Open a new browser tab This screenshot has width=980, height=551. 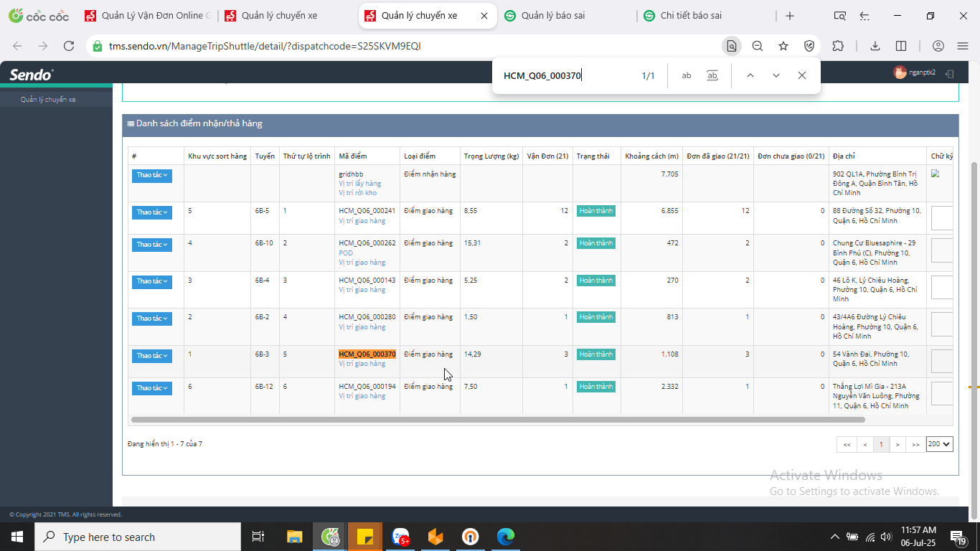[790, 16]
